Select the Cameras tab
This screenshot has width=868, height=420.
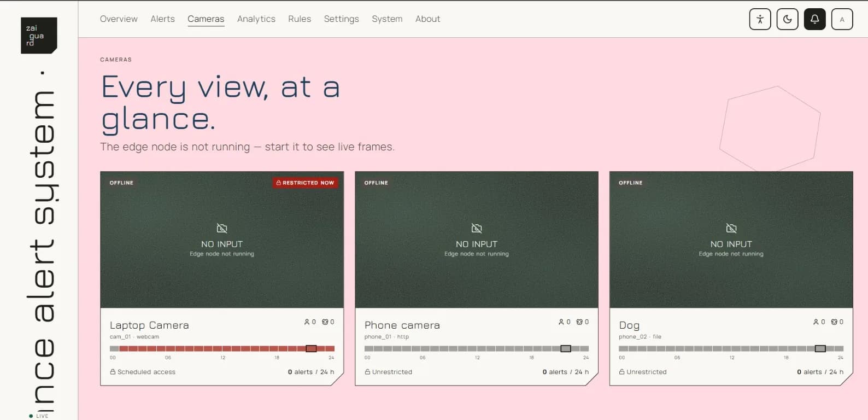point(206,19)
